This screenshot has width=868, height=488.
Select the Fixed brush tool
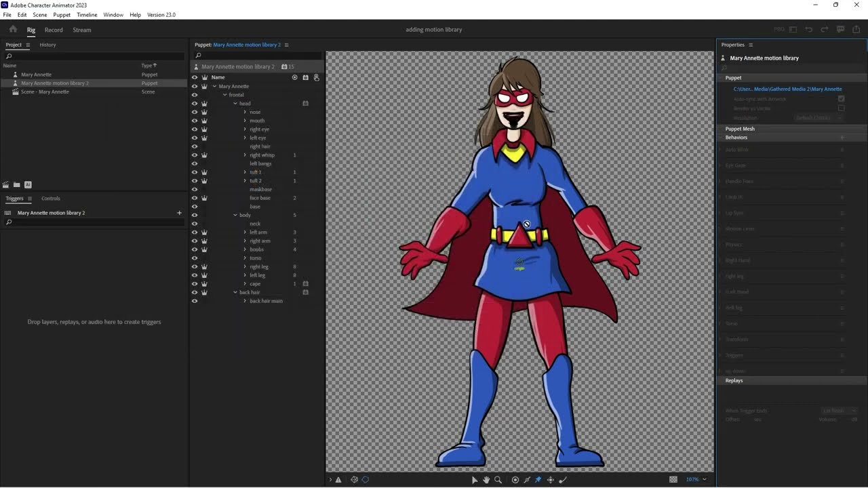[563, 479]
